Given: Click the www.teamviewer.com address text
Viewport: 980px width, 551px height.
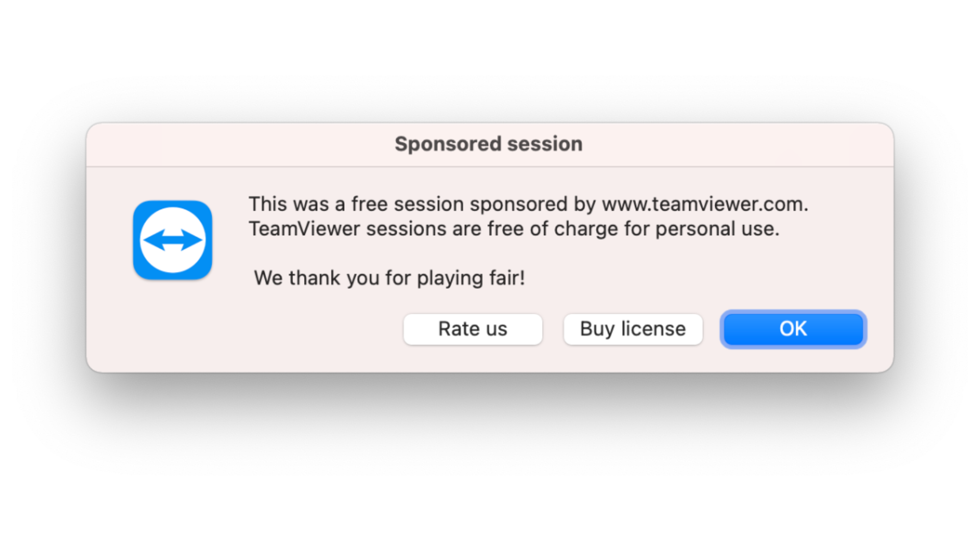Looking at the screenshot, I should point(704,204).
